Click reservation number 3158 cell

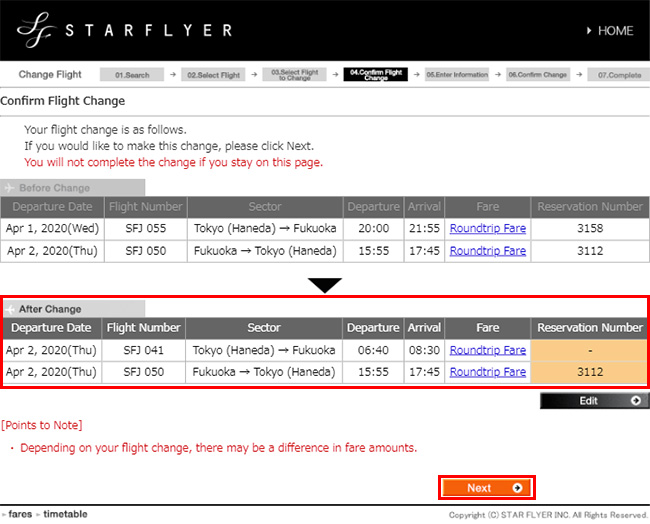[x=589, y=228]
